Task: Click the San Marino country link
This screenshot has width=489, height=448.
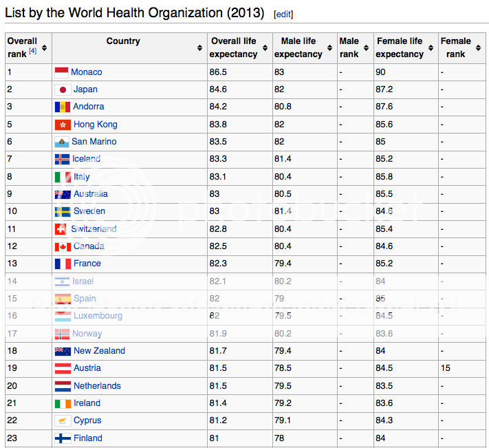Action: coord(94,142)
